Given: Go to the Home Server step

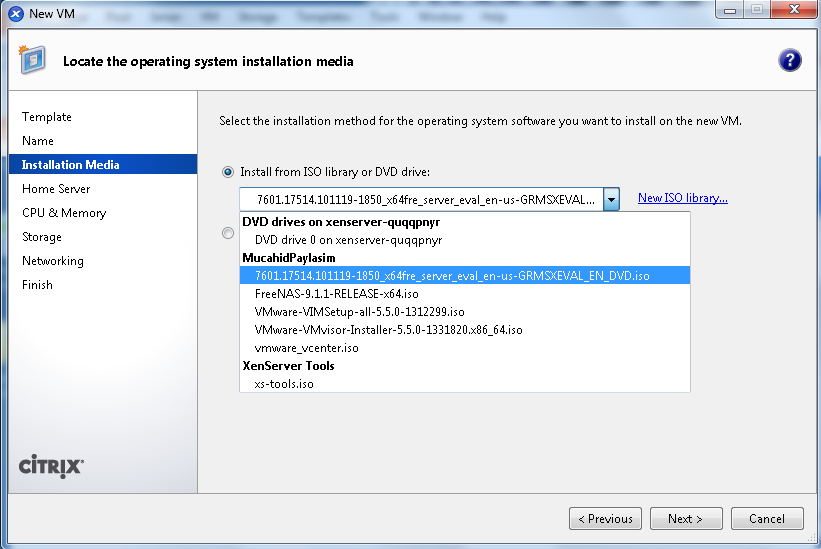Looking at the screenshot, I should [x=56, y=188].
